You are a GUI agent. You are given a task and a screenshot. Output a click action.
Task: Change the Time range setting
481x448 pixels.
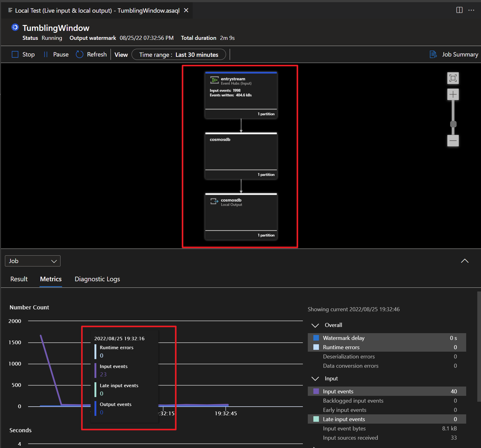179,55
